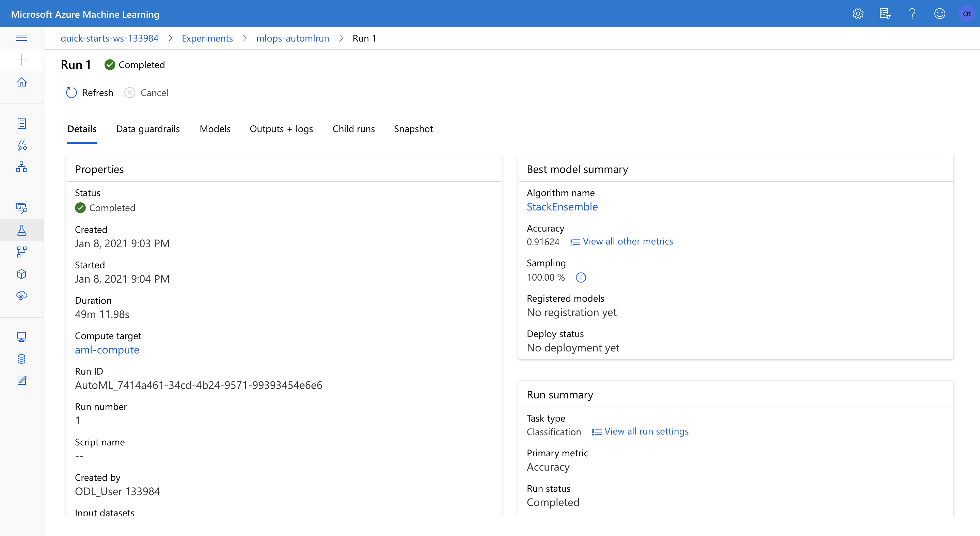Open Datasets sidebar icon
This screenshot has height=536, width=980.
pos(22,208)
